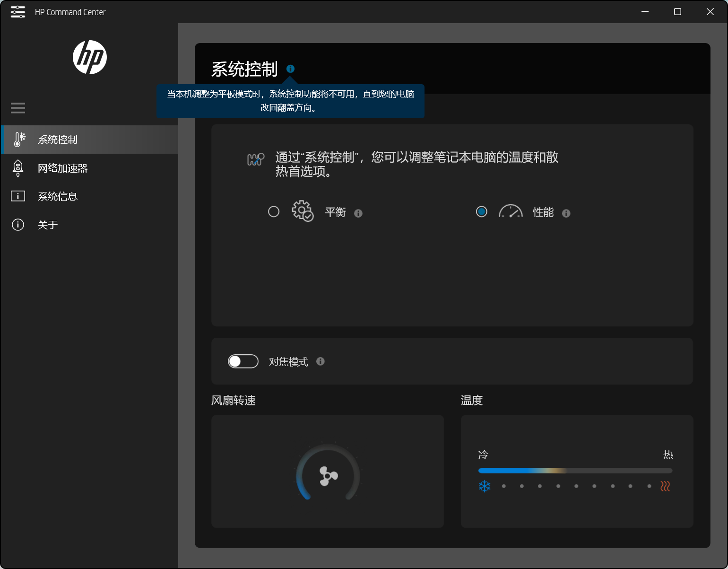Viewport: 728px width, 569px height.
Task: Open the 系统信息 sidebar item
Action: tap(90, 196)
